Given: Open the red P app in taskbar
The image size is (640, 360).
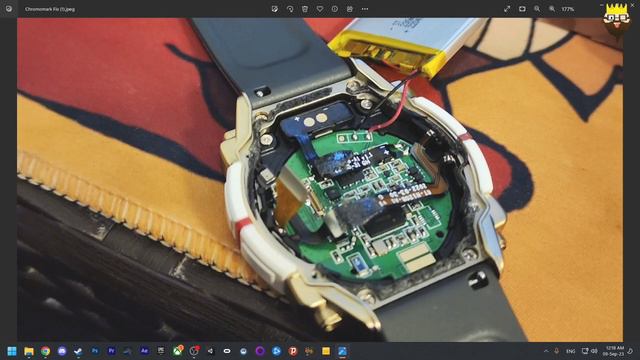Looking at the screenshot, I should tap(293, 351).
